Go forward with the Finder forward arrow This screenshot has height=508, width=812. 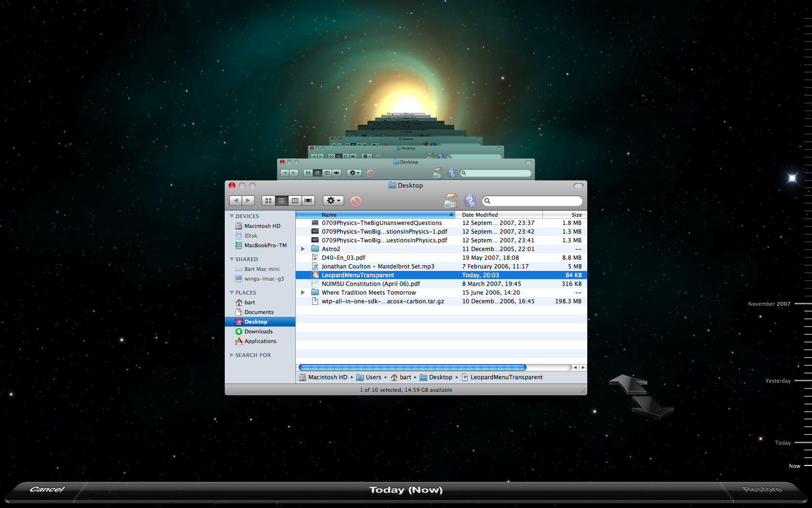pyautogui.click(x=248, y=200)
